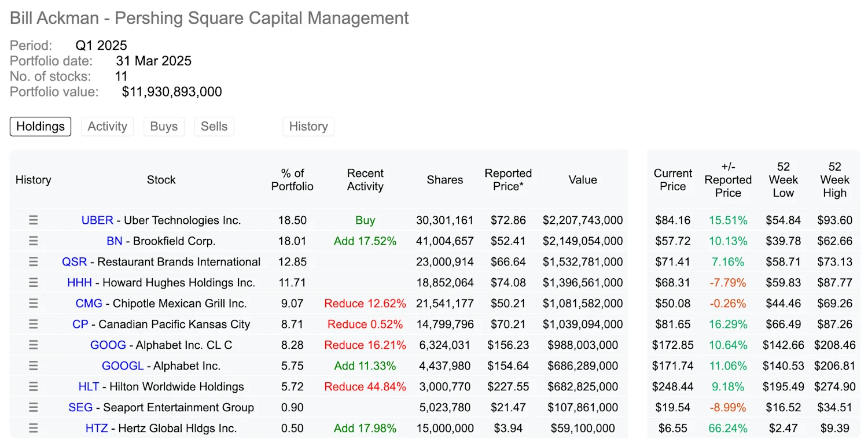Open the GOOG Class C ticker link
This screenshot has width=868, height=443.
[x=108, y=345]
